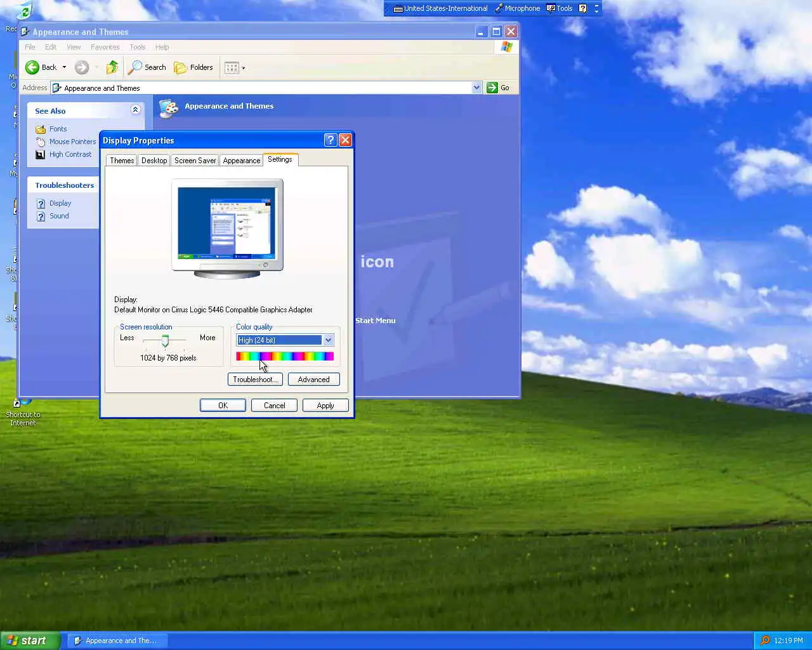Switch to the Screen Saver tab

point(195,161)
